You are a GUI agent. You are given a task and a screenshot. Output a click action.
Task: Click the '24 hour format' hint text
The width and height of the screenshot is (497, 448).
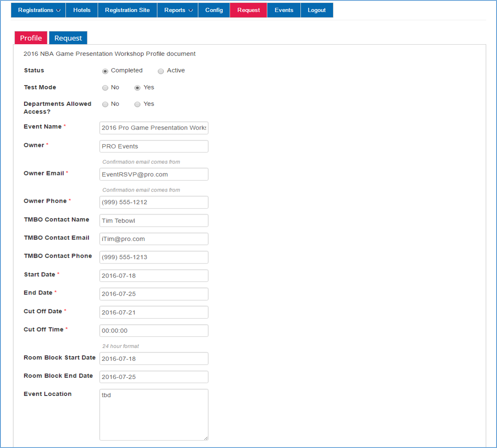click(x=121, y=346)
